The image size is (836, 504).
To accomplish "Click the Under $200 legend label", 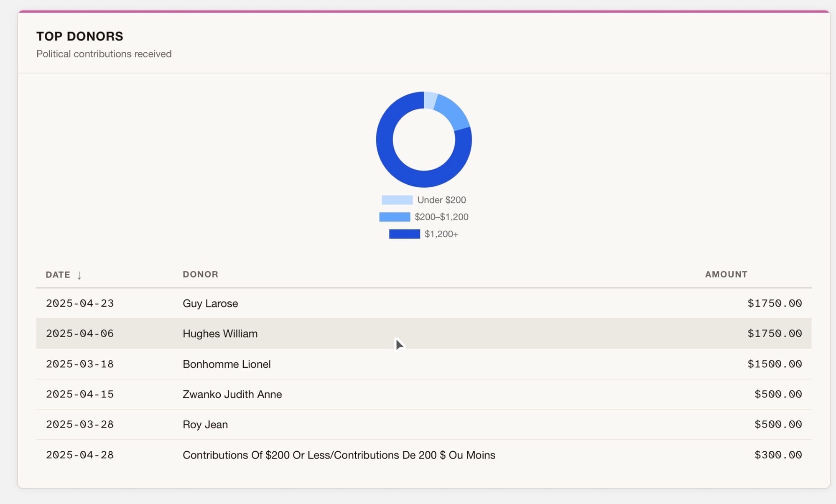I will pos(441,200).
